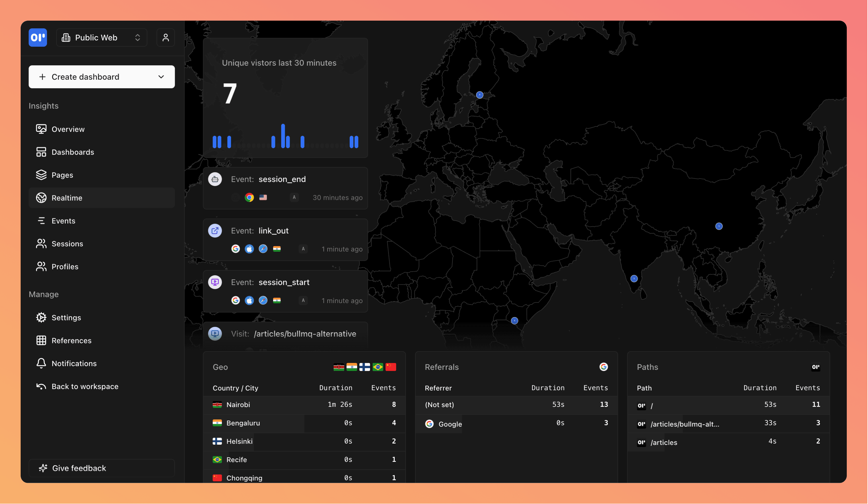Open the Create dashboard dropdown chevron
868x504 pixels.
(x=161, y=77)
